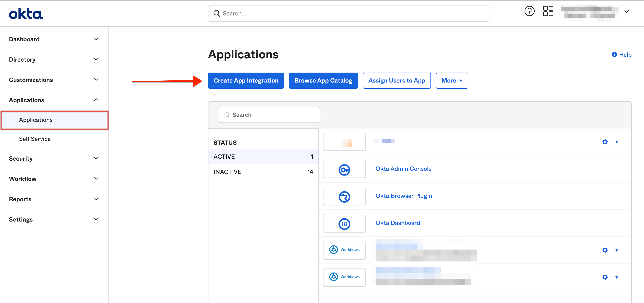Image resolution: width=644 pixels, height=303 pixels.
Task: Focus the top global Search field
Action: (349, 14)
